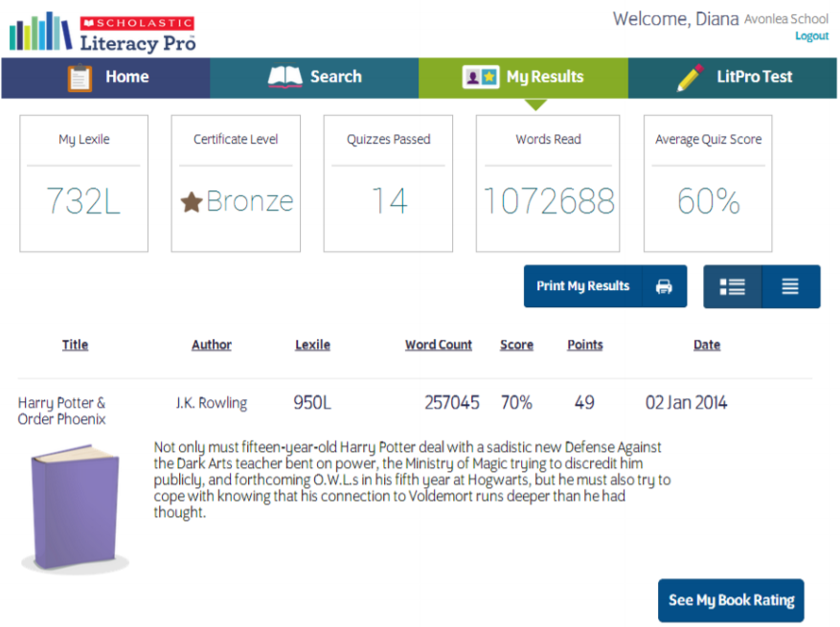Screen dimensions: 840x627
Task: Click the Welcome, Diana greeting
Action: (676, 19)
